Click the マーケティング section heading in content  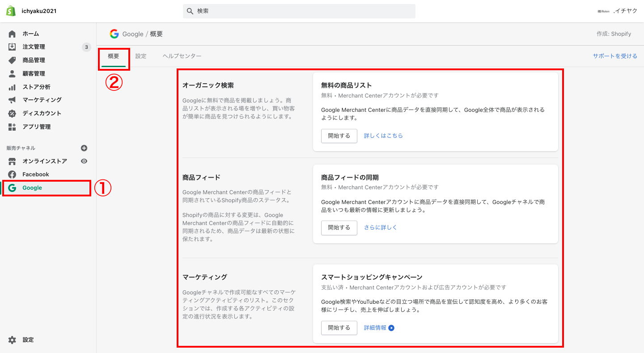pos(205,277)
